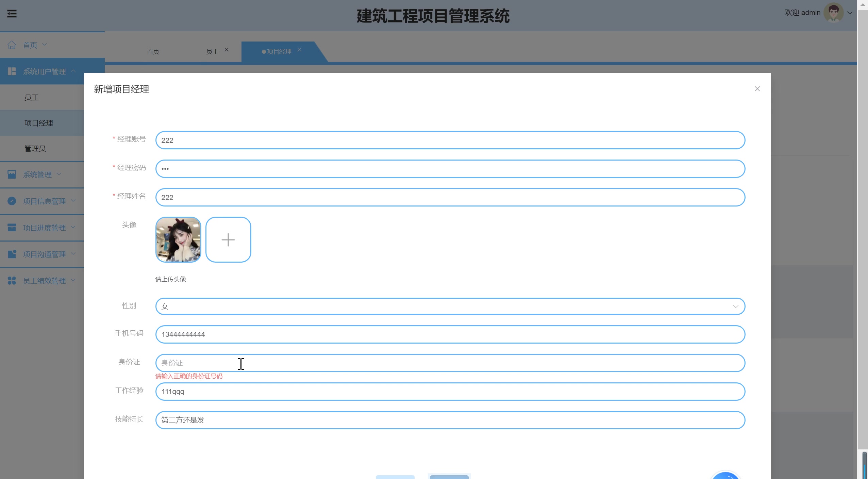Collapse the sidebar using the top-left hamburger icon

(x=12, y=14)
